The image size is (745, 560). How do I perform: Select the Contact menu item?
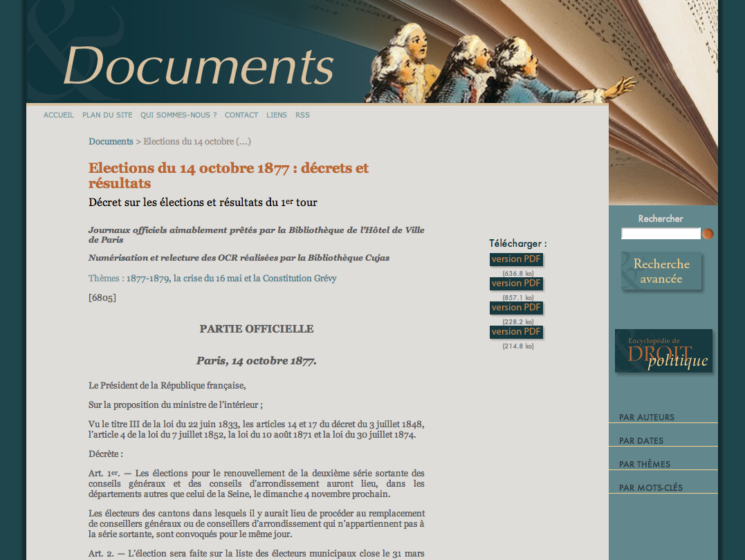[241, 115]
